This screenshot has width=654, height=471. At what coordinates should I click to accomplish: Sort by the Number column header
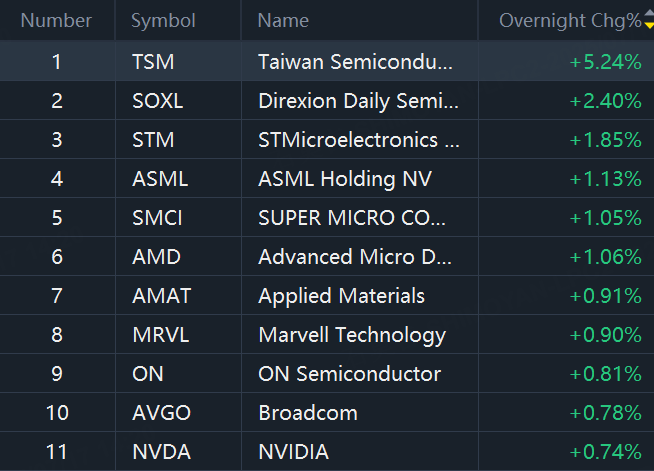coord(56,20)
